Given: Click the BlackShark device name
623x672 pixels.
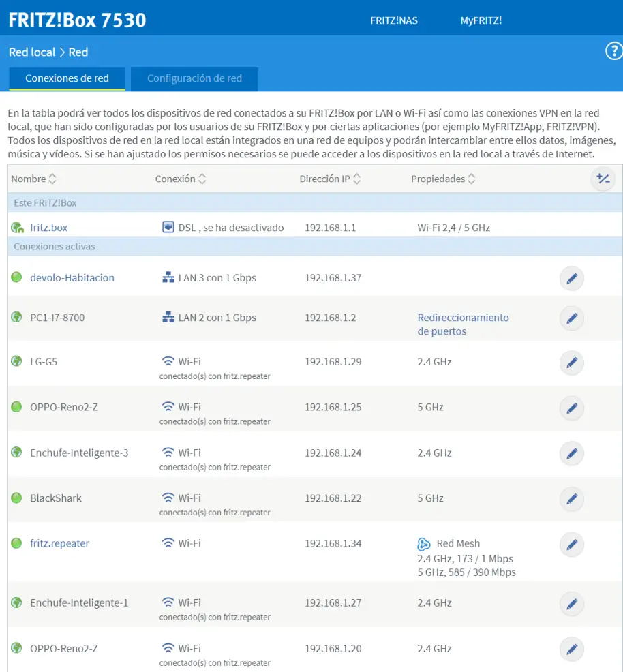Looking at the screenshot, I should [56, 498].
